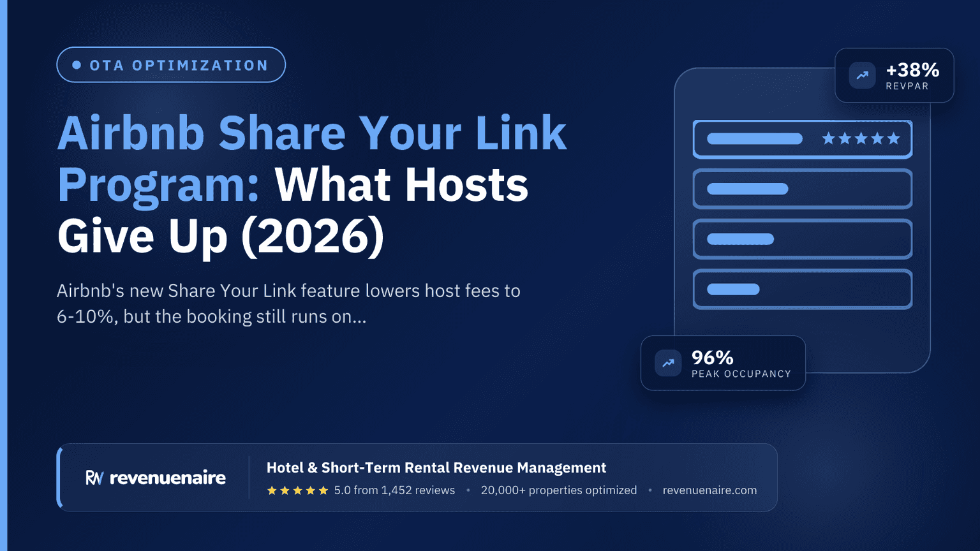Click the trend arrow icon beside 96% Peak Occupancy
The width and height of the screenshot is (980, 551).
point(668,363)
